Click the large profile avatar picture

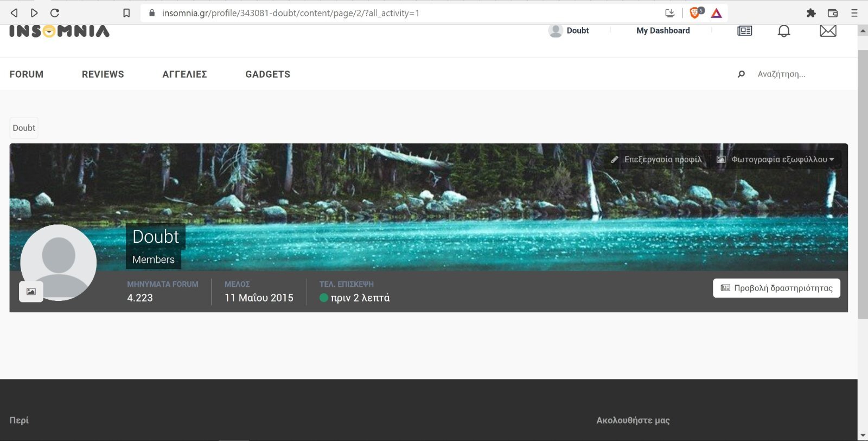click(x=59, y=263)
